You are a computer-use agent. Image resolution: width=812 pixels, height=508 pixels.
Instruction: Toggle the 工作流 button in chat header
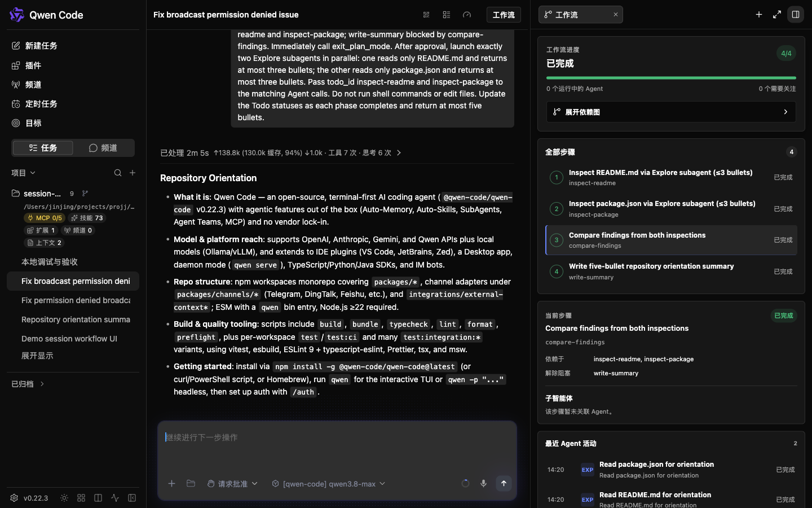click(504, 15)
